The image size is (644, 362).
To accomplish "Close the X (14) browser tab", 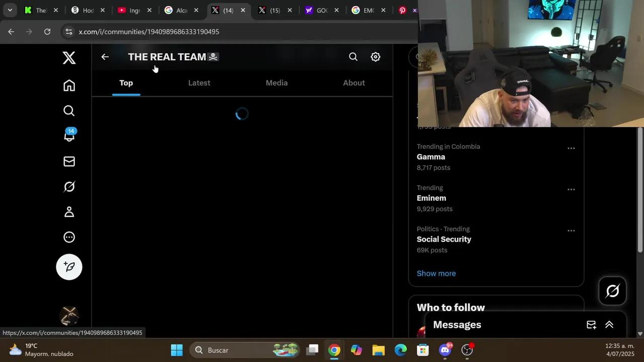I will [243, 10].
